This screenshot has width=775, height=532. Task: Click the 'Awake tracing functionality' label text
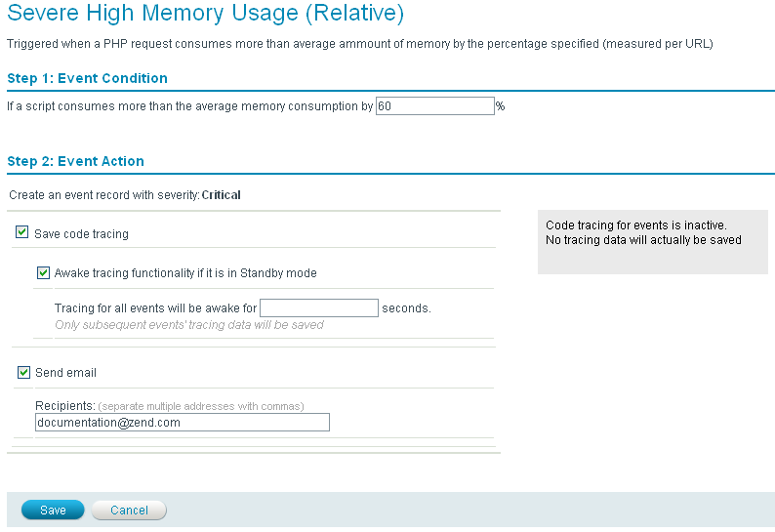click(185, 273)
